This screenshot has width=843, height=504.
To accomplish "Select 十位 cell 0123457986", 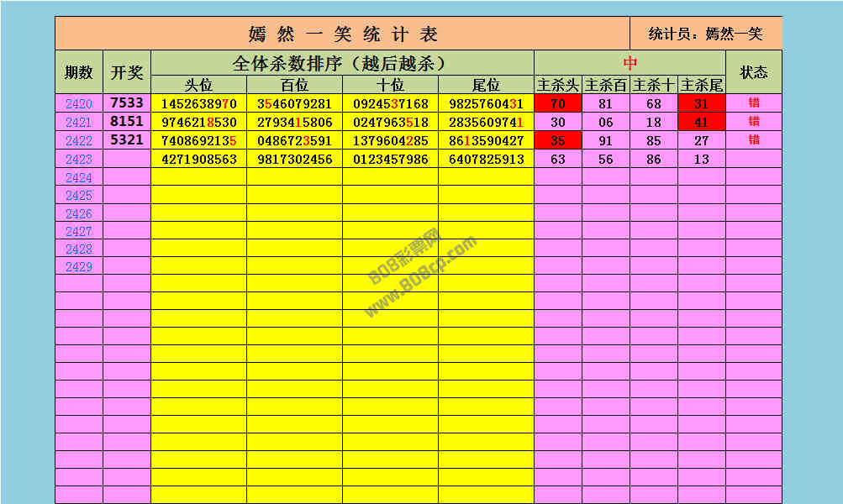I will tap(390, 159).
